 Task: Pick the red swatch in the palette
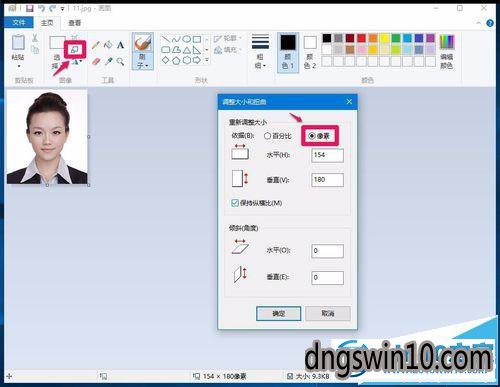361,38
